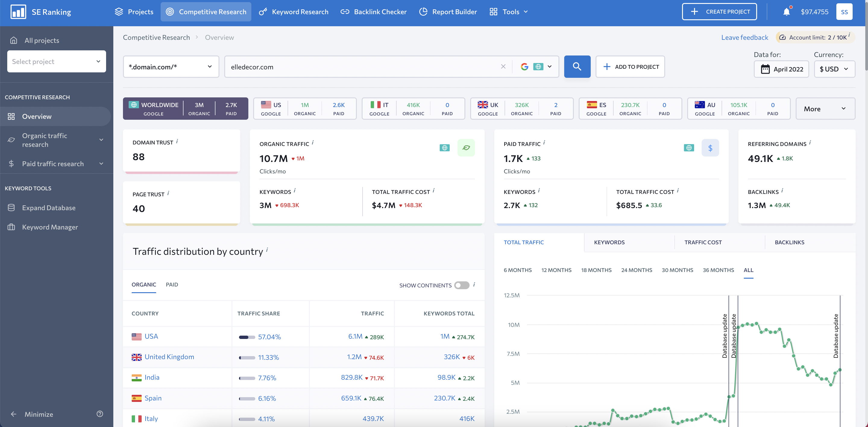The height and width of the screenshot is (427, 868).
Task: Click the Expand Database icon
Action: [x=11, y=207]
